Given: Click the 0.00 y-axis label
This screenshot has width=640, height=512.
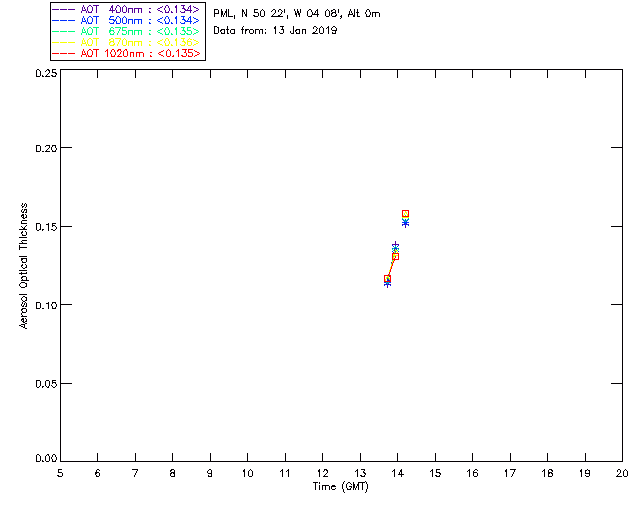Looking at the screenshot, I should click(46, 459).
